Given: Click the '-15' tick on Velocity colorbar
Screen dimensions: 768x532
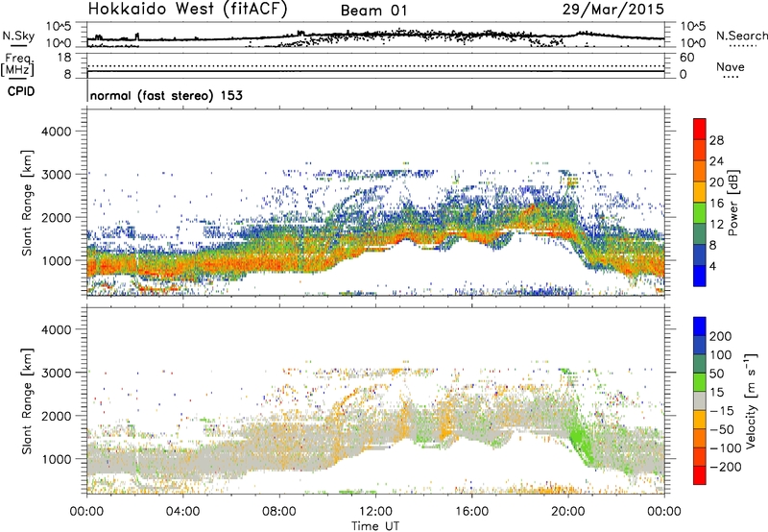Looking at the screenshot, I should (722, 411).
